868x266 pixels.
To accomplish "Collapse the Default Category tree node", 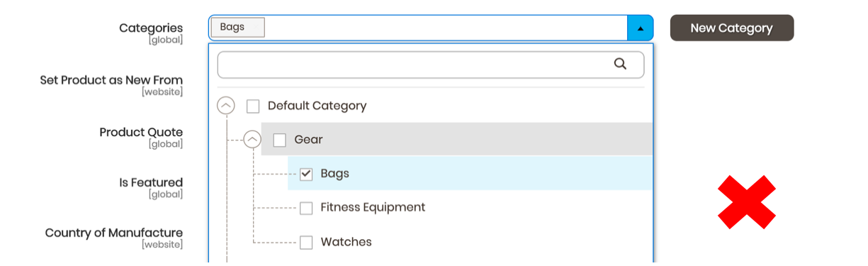I will pos(226,106).
